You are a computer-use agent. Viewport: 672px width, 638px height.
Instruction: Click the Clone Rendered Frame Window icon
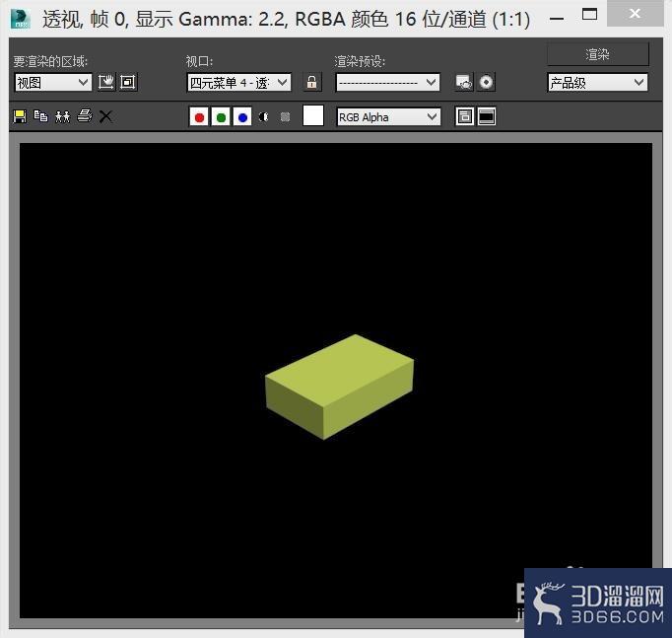tap(63, 116)
